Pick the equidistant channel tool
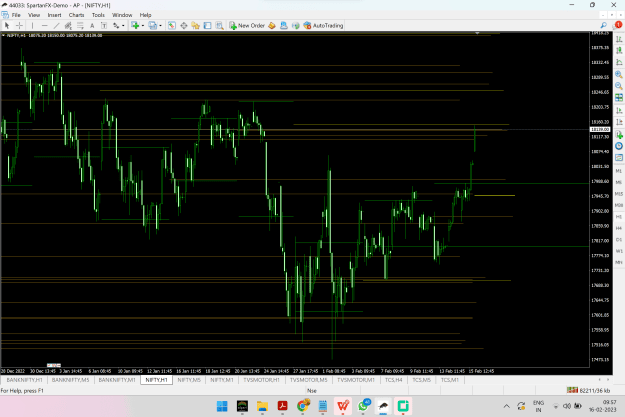Viewport: 625px width, 417px height. (x=68, y=26)
